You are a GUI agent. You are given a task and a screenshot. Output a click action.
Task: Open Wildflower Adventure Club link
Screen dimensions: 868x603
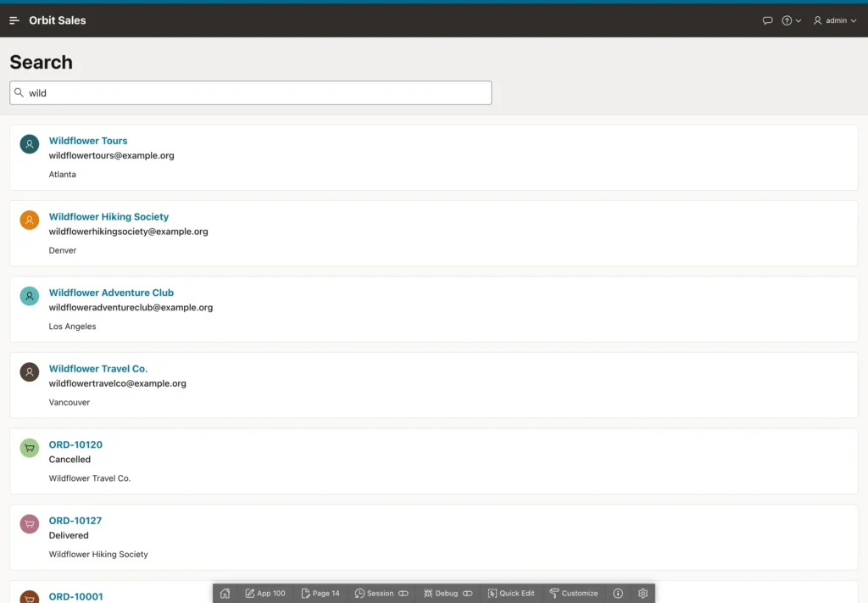[x=111, y=293]
